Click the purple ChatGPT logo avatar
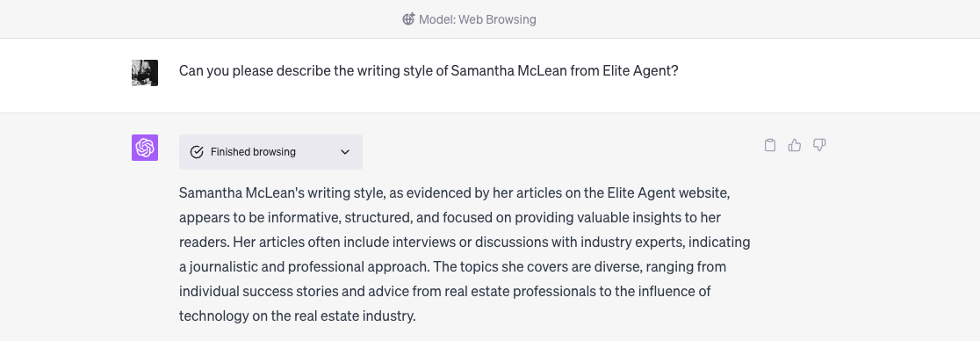Viewport: 980px width, 341px height. coord(145,148)
